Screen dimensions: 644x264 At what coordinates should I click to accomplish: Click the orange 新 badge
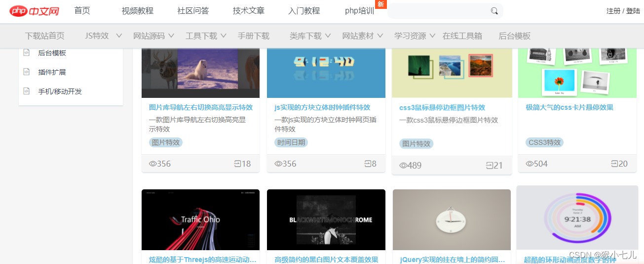(380, 4)
